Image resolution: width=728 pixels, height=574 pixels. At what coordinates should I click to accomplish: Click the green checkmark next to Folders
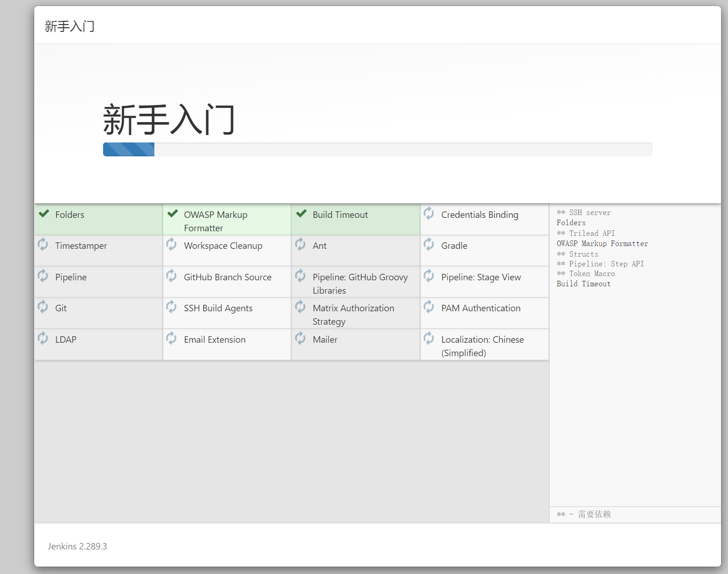pos(44,213)
